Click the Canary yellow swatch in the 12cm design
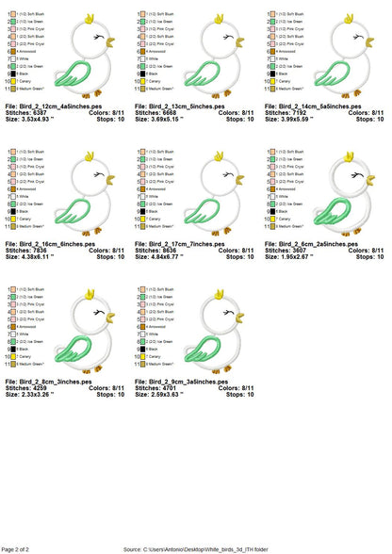392x554 pixels. click(x=13, y=81)
